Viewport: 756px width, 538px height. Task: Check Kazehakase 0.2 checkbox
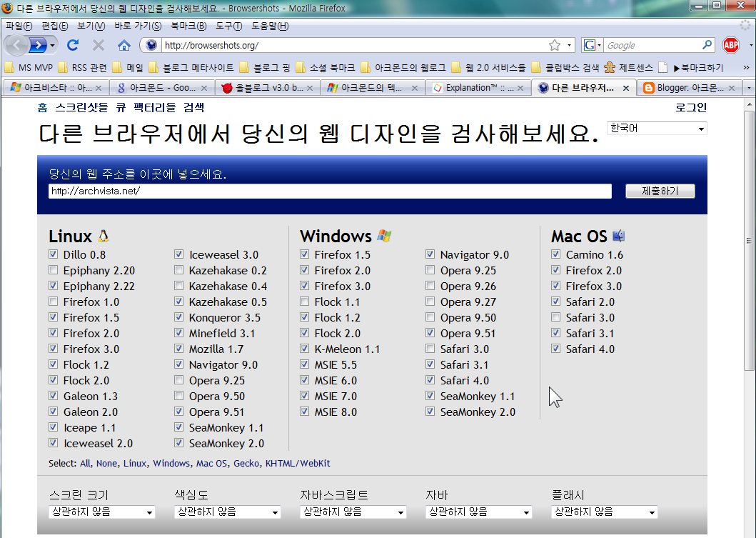(179, 270)
